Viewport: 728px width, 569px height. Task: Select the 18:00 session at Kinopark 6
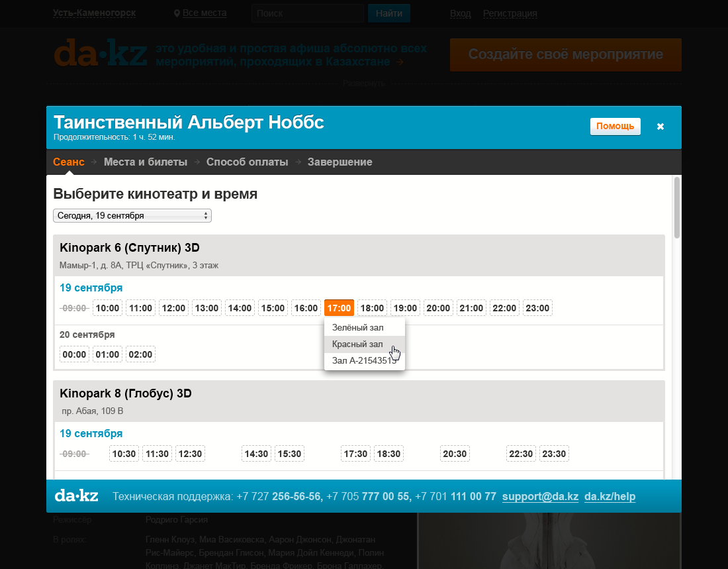tap(373, 308)
